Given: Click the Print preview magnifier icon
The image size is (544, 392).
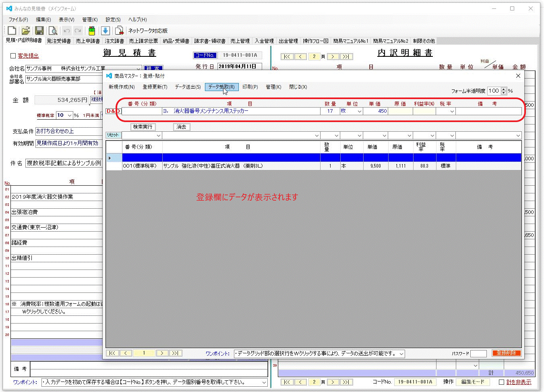Looking at the screenshot, I should [x=53, y=31].
